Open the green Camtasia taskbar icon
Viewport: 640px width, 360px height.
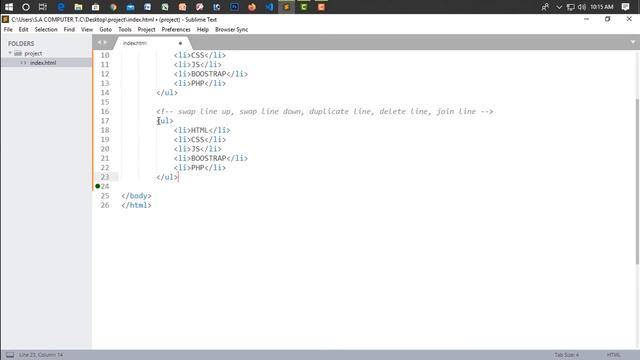click(x=304, y=7)
